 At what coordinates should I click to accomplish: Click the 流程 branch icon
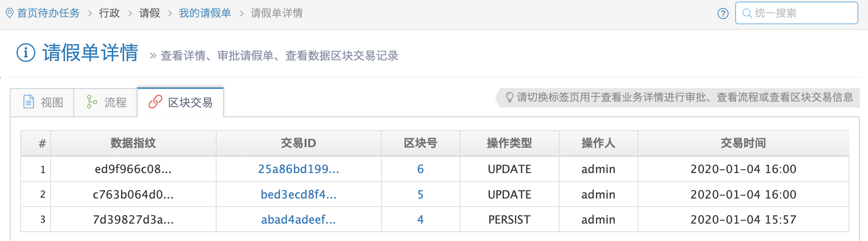click(92, 102)
